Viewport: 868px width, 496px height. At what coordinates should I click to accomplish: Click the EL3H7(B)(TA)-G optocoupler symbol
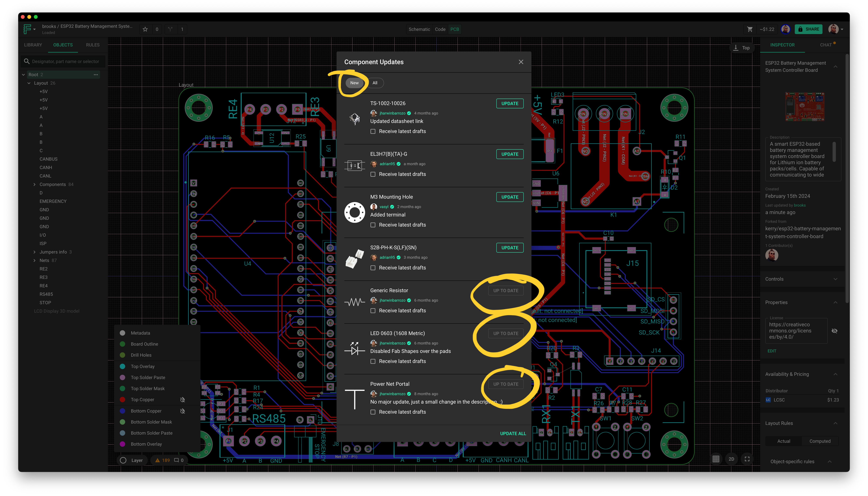pos(355,165)
